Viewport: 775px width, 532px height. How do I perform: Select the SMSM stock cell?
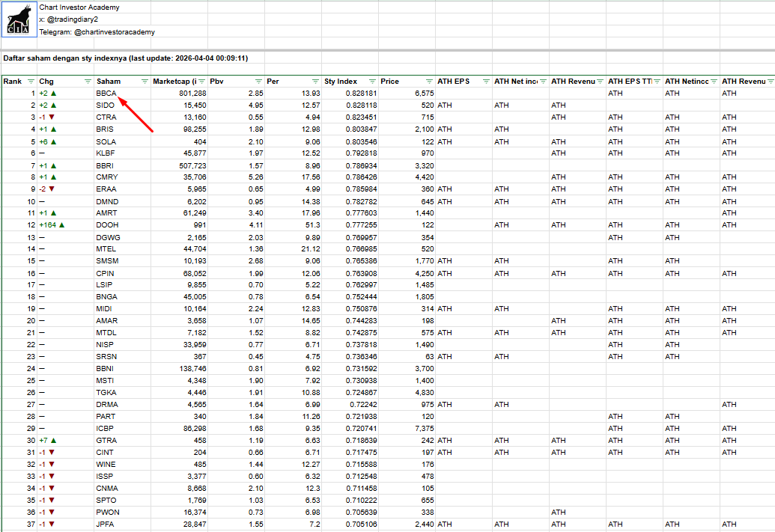coord(123,261)
